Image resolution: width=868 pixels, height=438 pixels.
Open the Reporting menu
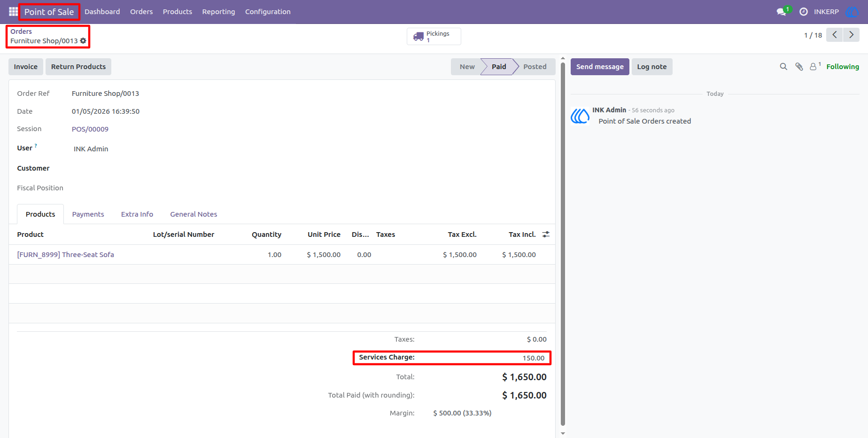(x=218, y=12)
